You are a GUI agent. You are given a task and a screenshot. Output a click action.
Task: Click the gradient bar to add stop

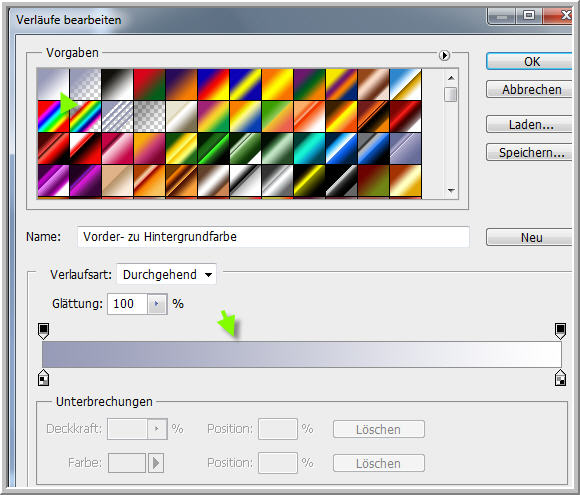coord(302,354)
